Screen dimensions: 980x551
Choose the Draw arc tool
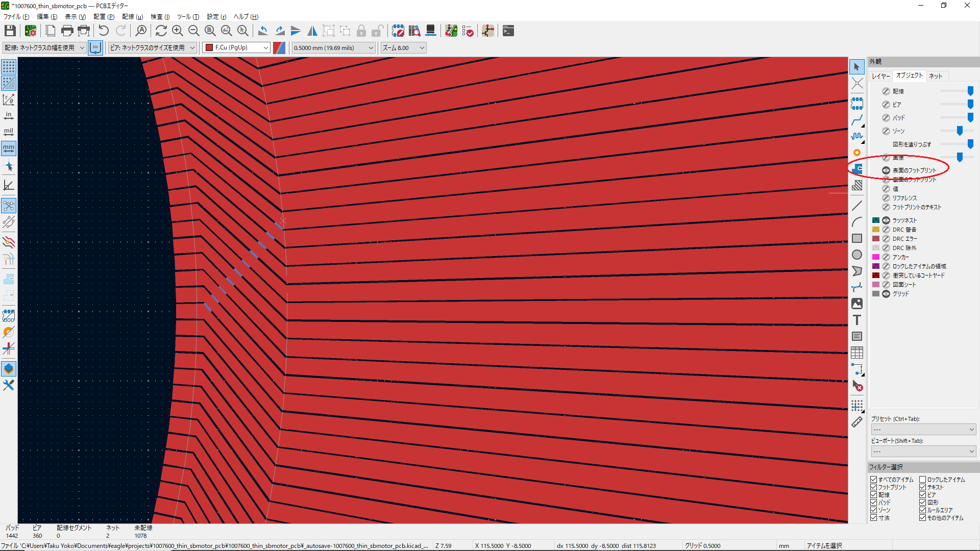pyautogui.click(x=857, y=222)
